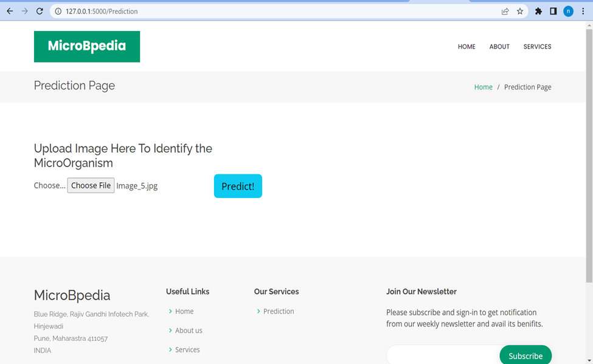Open the About us footer link
Screen dimensions: 593x364
click(x=188, y=330)
